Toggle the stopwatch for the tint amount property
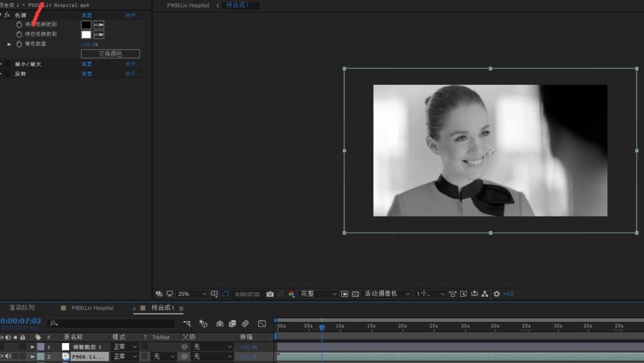This screenshot has height=363, width=644. pyautogui.click(x=19, y=44)
